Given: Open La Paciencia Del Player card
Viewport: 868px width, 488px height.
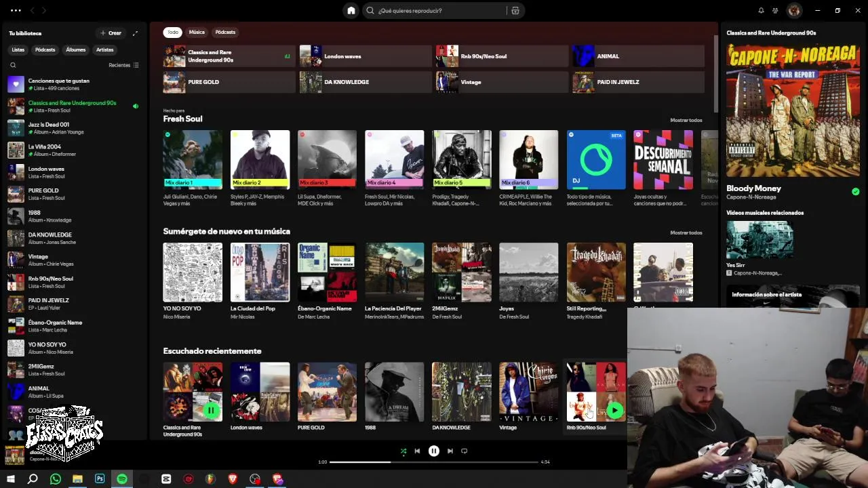Looking at the screenshot, I should click(394, 281).
